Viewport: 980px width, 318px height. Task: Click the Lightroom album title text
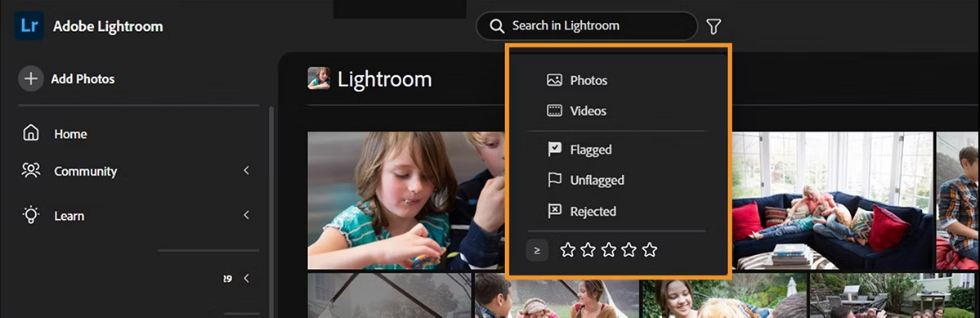[384, 79]
